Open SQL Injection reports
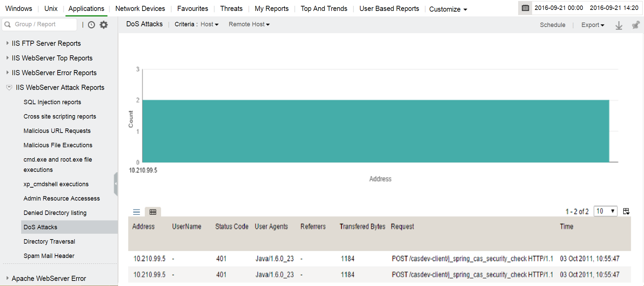 point(52,102)
